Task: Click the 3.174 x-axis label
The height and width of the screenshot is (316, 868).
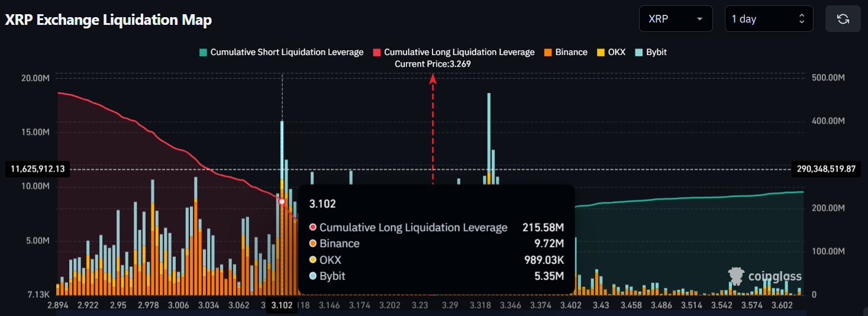Action: [359, 305]
